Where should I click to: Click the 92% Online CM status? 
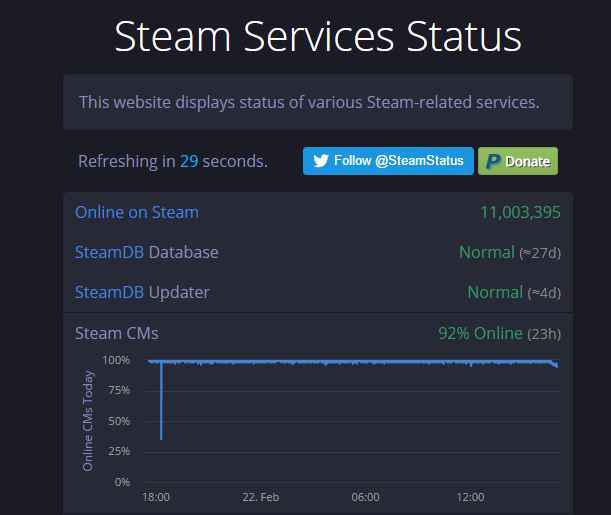click(480, 333)
